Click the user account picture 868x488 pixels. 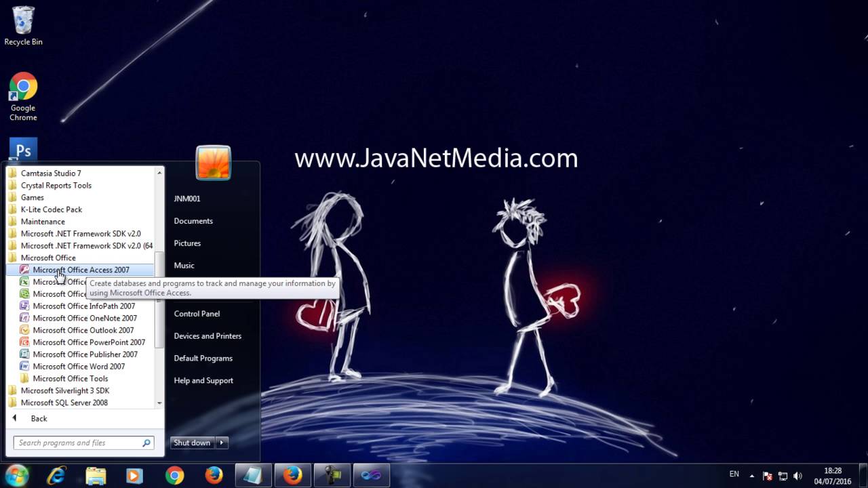214,163
